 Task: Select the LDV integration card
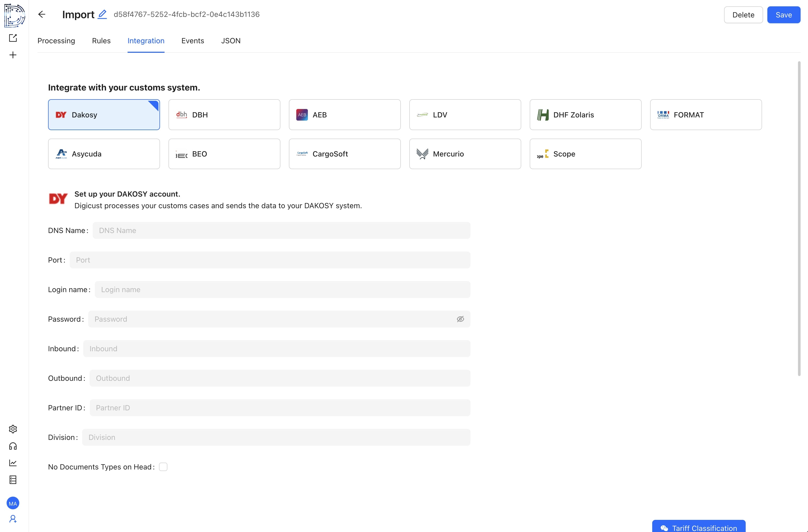(x=465, y=115)
